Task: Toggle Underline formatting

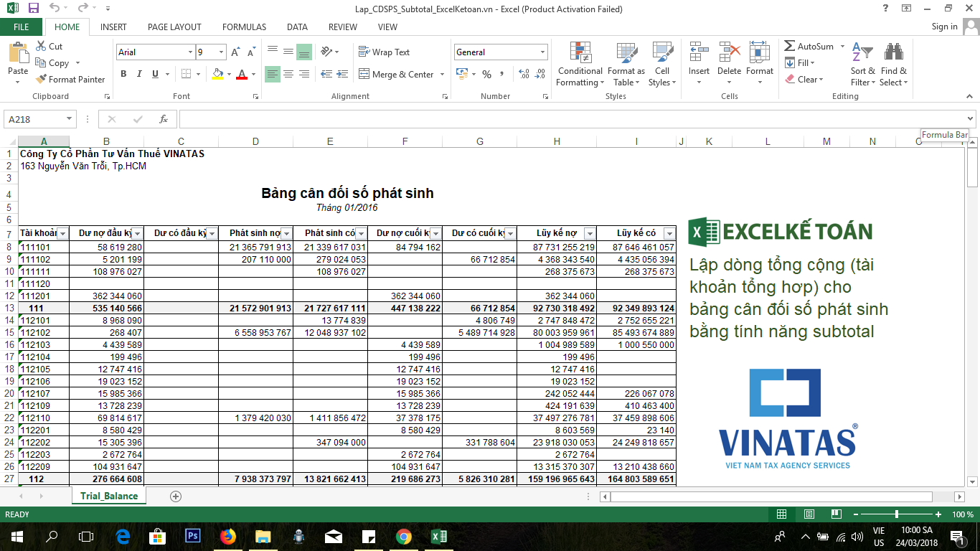Action: [155, 74]
